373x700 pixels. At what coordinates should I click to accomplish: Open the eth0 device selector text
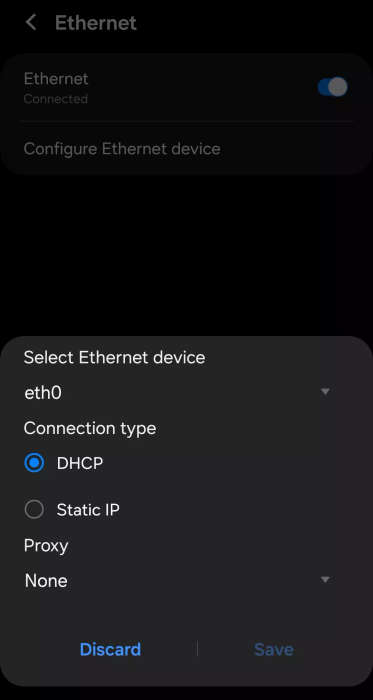(43, 393)
